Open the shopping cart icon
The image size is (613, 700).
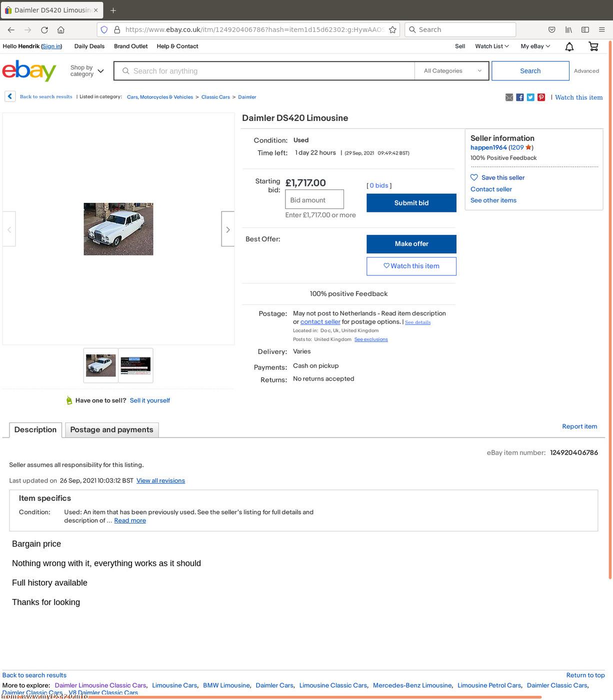point(593,46)
